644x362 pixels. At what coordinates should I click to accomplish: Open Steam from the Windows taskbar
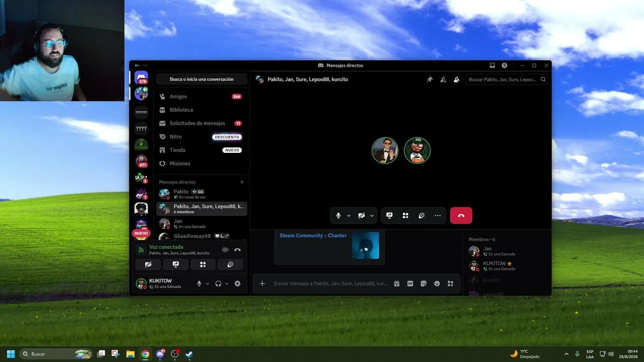tap(189, 354)
